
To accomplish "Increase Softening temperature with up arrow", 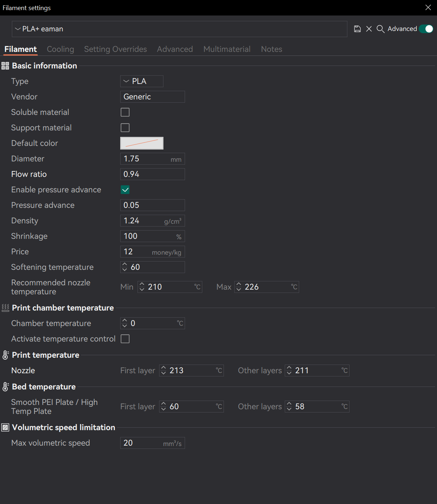I will pos(125,265).
